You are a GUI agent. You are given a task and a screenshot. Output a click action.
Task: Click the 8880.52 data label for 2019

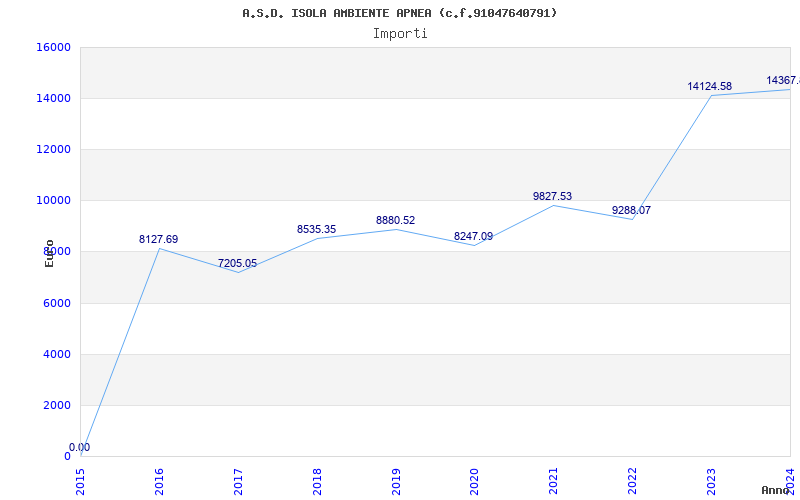[x=395, y=220]
